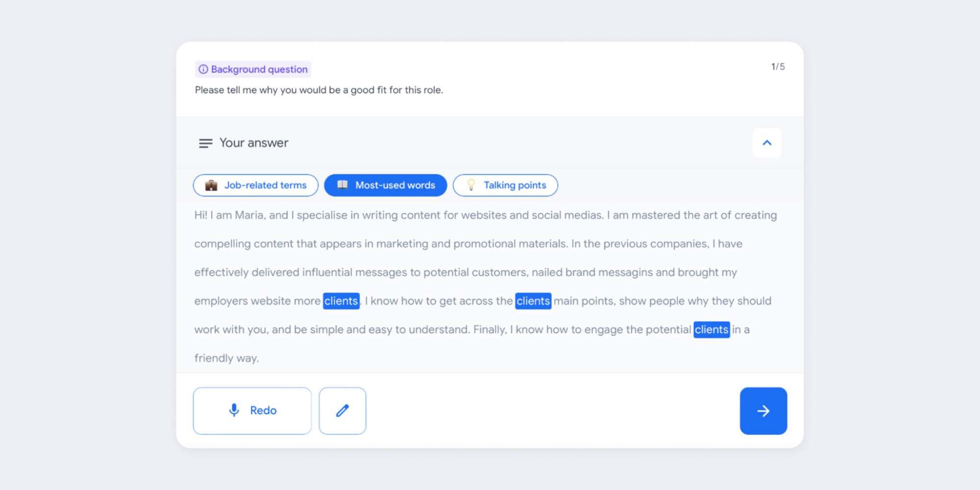Image resolution: width=980 pixels, height=490 pixels.
Task: Click the highlighted "clients" before "main points"
Action: point(533,301)
